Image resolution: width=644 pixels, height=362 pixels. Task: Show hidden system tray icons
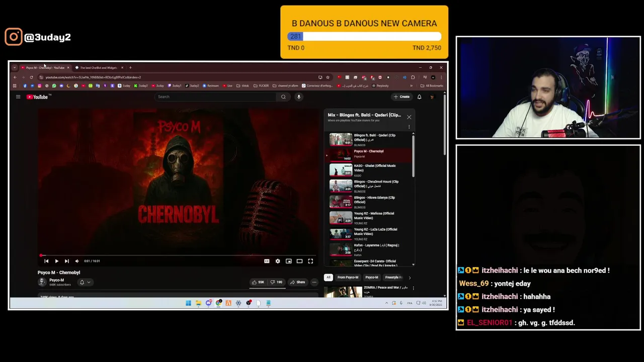pyautogui.click(x=386, y=303)
